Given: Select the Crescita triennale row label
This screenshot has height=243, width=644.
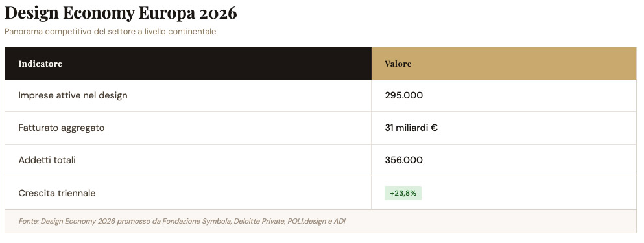Looking at the screenshot, I should point(57,193).
